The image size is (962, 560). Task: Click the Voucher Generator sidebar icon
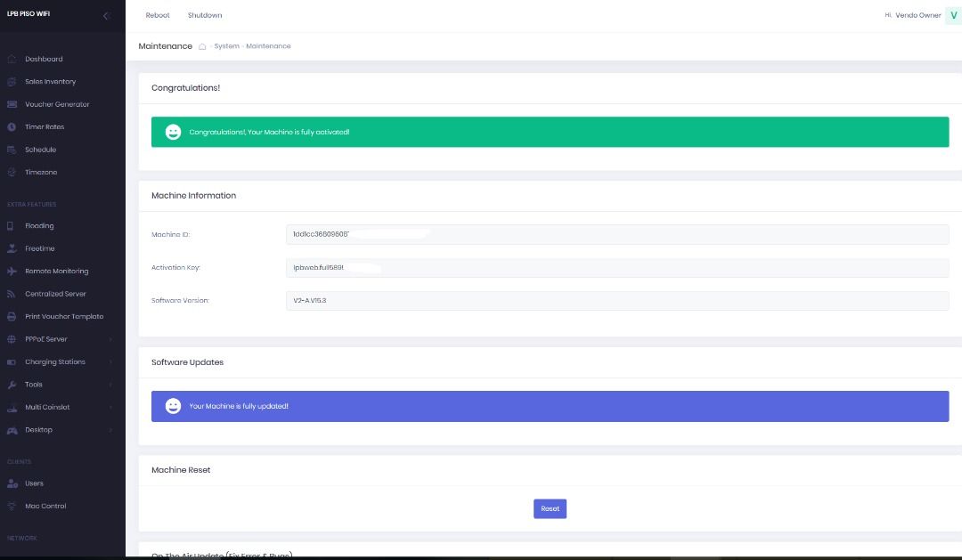coord(12,104)
